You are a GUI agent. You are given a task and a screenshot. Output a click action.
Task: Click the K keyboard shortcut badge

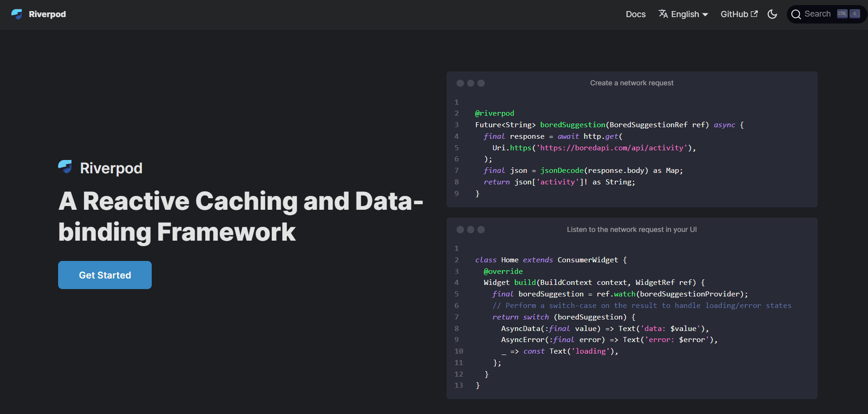click(855, 14)
